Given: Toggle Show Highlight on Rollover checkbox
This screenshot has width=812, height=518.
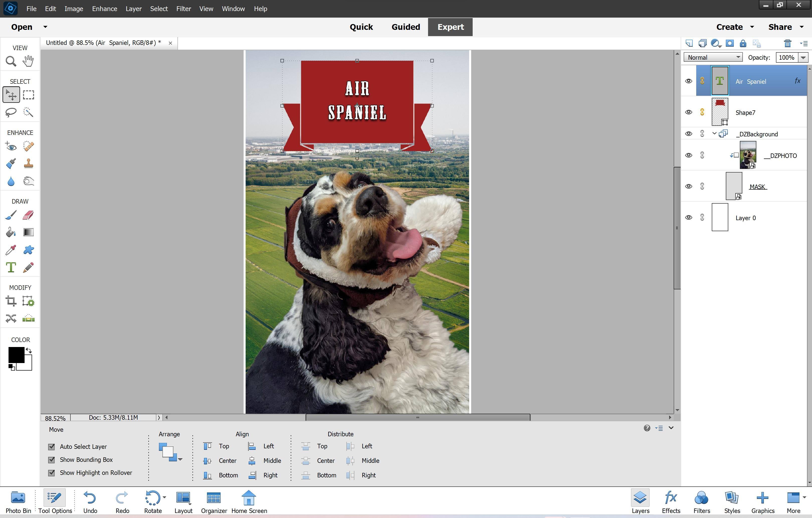Looking at the screenshot, I should [x=52, y=473].
